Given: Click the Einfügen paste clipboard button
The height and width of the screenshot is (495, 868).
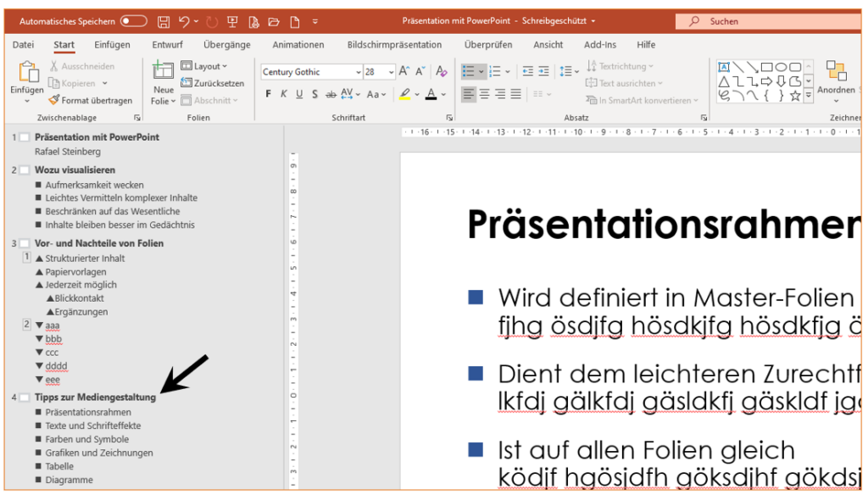Looking at the screenshot, I should [x=26, y=79].
